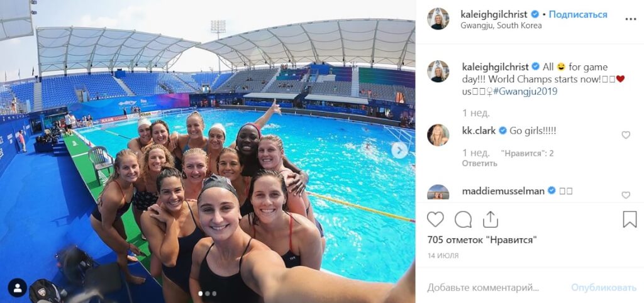View likes on kk.clark's comment
This screenshot has height=303, width=644.
tap(528, 153)
